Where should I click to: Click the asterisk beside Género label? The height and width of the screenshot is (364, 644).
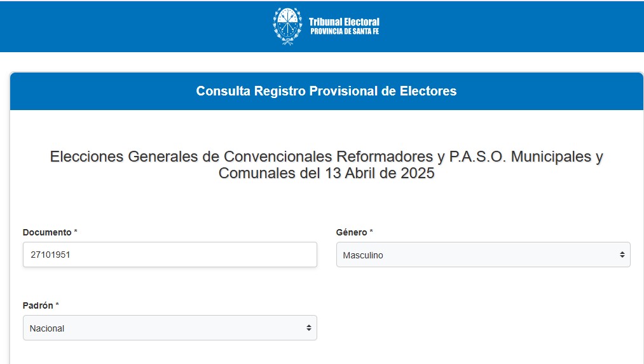371,232
